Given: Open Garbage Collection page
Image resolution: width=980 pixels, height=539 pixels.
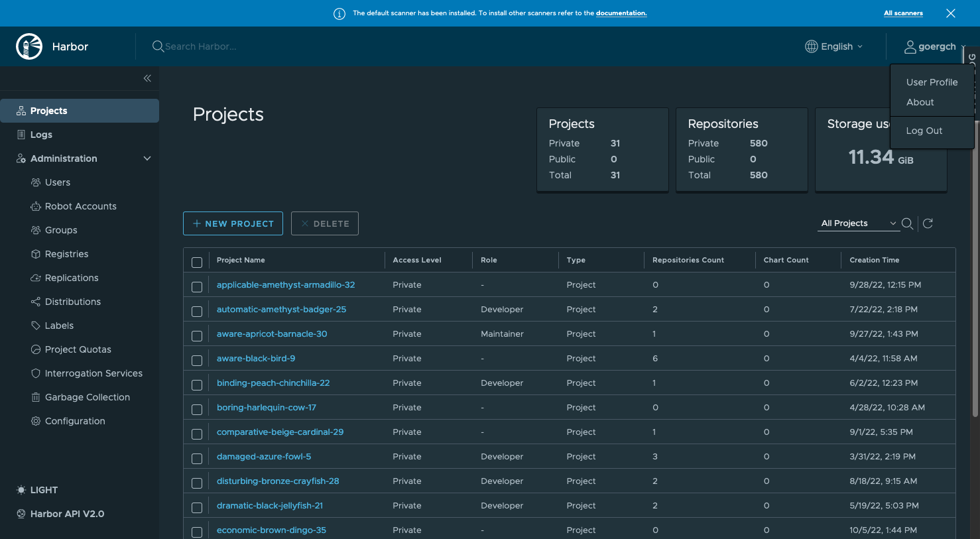Looking at the screenshot, I should [87, 397].
